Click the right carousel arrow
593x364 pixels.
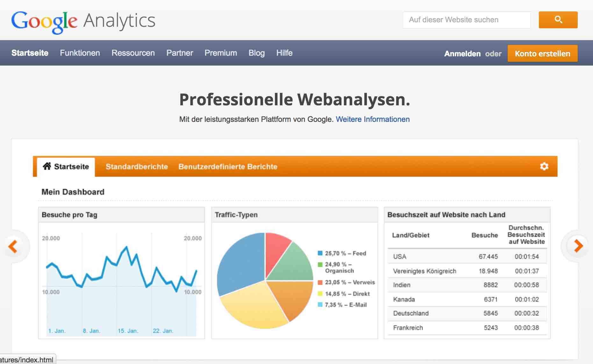coord(577,246)
